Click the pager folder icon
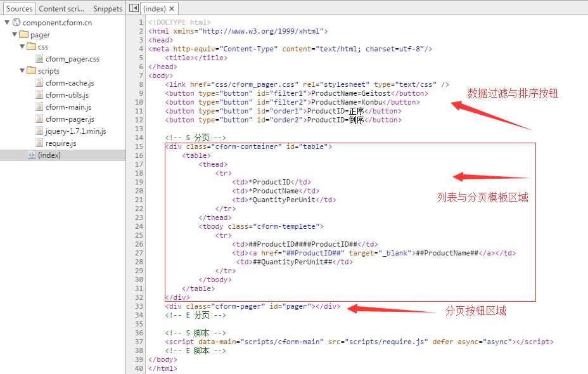 (24, 34)
